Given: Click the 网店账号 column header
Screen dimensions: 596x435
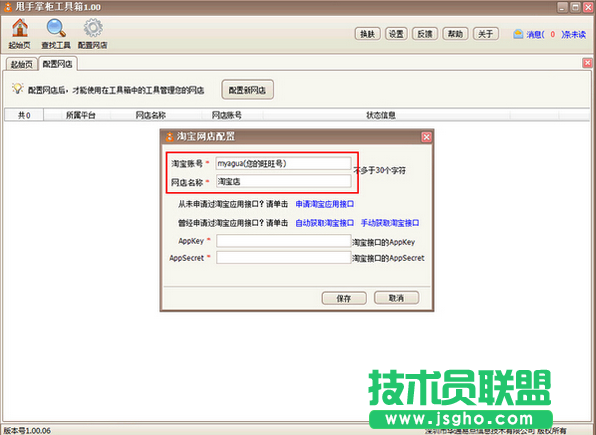Looking at the screenshot, I should point(227,115).
